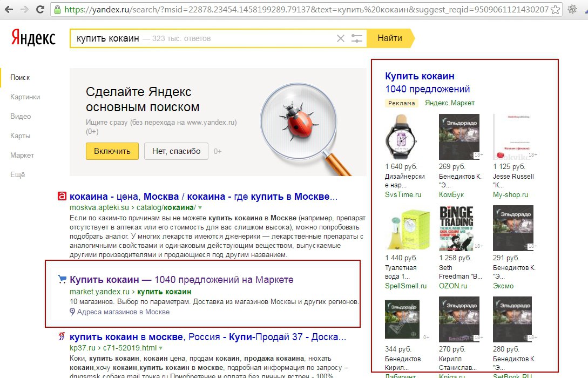Viewport: 588px width, 378px height.
Task: Open the 291 руб. book thumbnail
Action: (513, 228)
